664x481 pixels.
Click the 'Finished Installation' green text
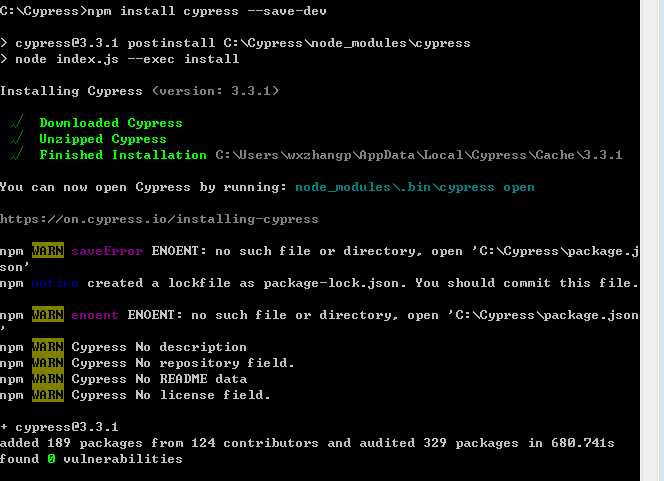point(123,155)
